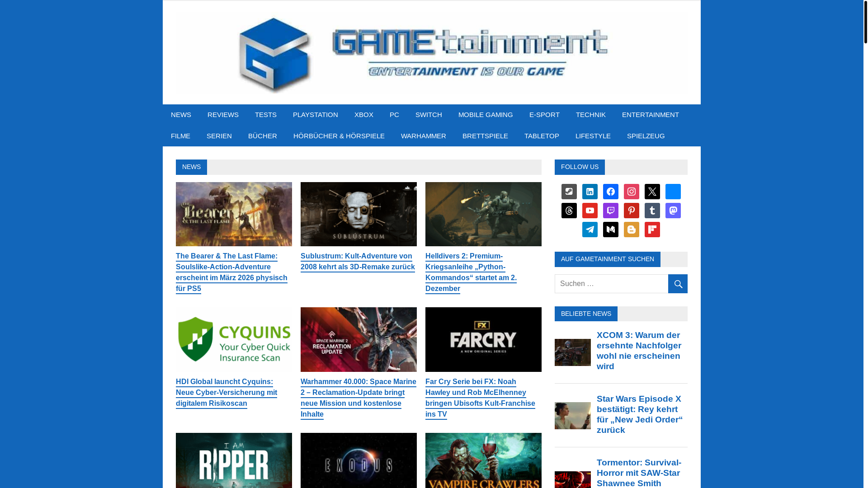Click the page vertical scrollbar thumb
The height and width of the screenshot is (488, 868).
click(x=865, y=22)
